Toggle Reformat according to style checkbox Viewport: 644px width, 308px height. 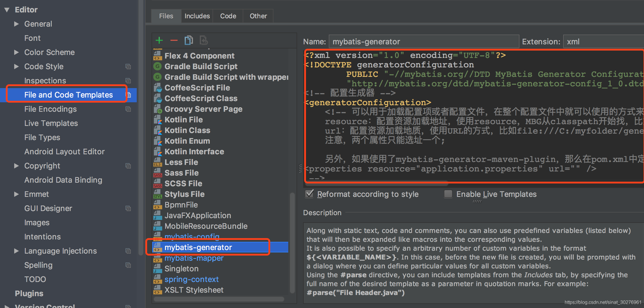coord(309,194)
